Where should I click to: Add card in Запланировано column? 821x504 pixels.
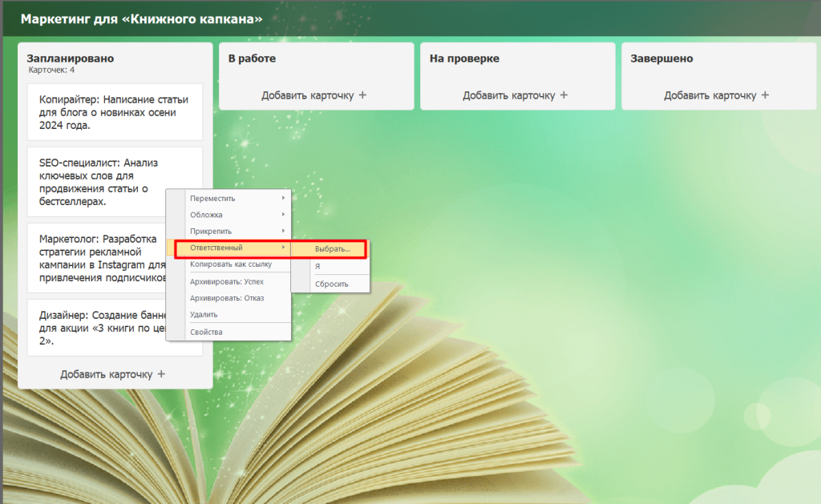pyautogui.click(x=112, y=374)
